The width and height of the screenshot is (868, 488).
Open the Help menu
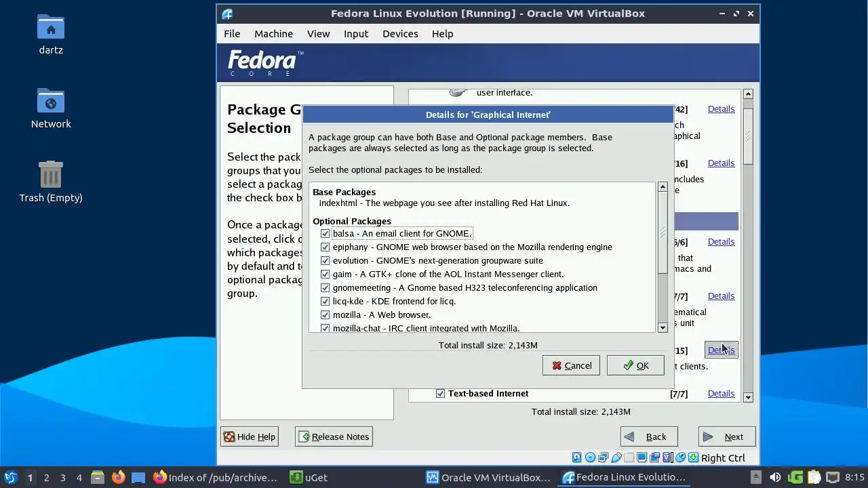coord(442,34)
